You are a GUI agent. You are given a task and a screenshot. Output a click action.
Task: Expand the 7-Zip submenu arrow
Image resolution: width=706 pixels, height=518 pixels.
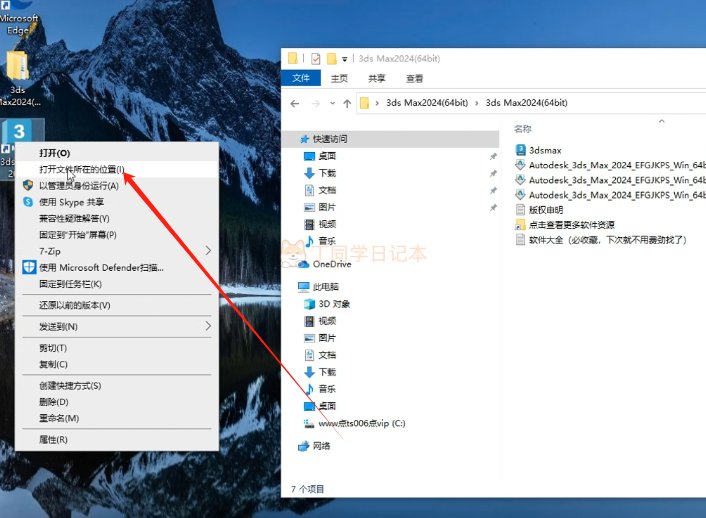click(x=208, y=250)
